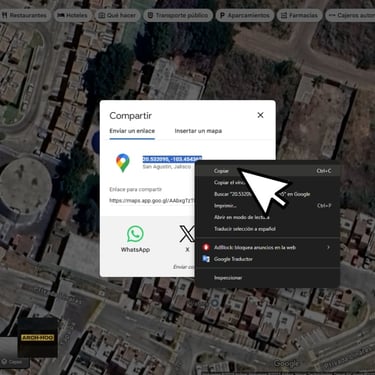
Task: Show Farmacias on the map
Action: pyautogui.click(x=299, y=15)
